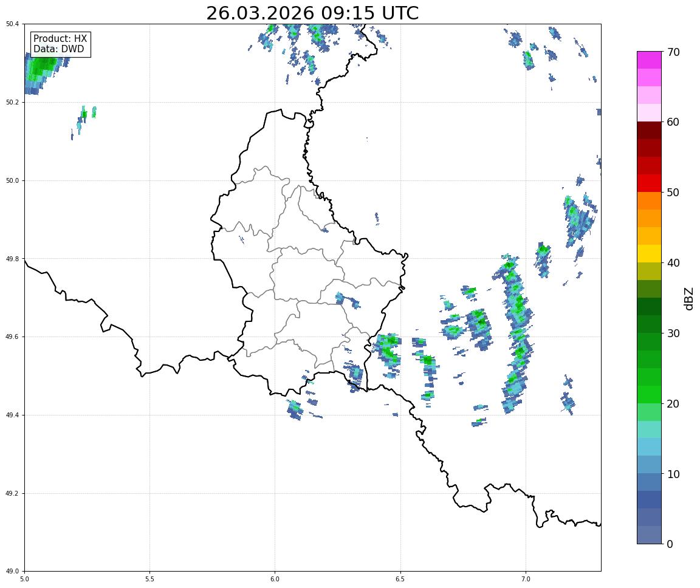Click the y-axis label 49.0
This screenshot has height=588, width=700.
(13, 572)
